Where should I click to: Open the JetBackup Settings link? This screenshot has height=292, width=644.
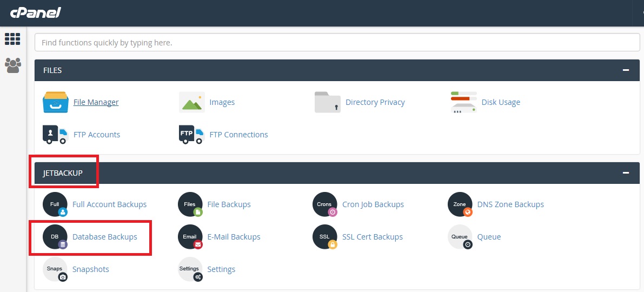pyautogui.click(x=221, y=269)
